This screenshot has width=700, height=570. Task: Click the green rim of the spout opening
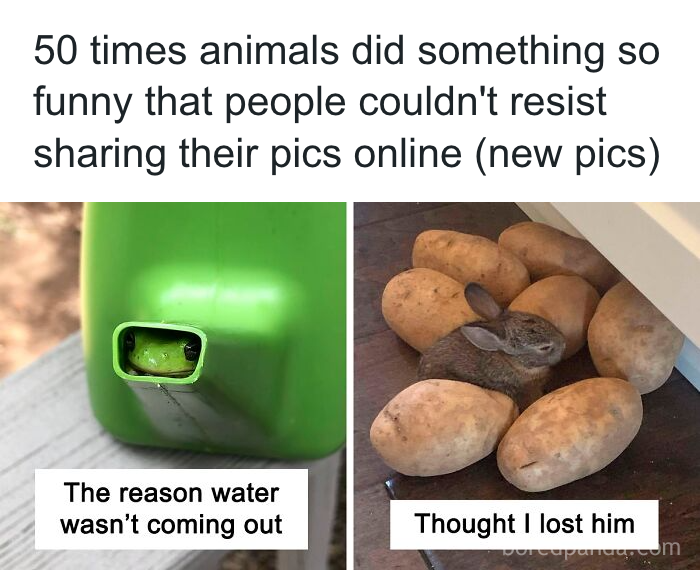tap(160, 325)
